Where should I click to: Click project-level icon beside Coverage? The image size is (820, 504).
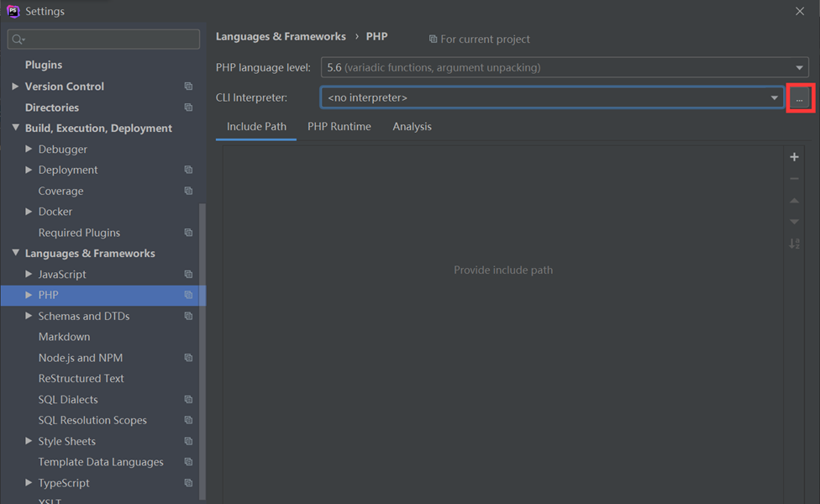click(188, 191)
